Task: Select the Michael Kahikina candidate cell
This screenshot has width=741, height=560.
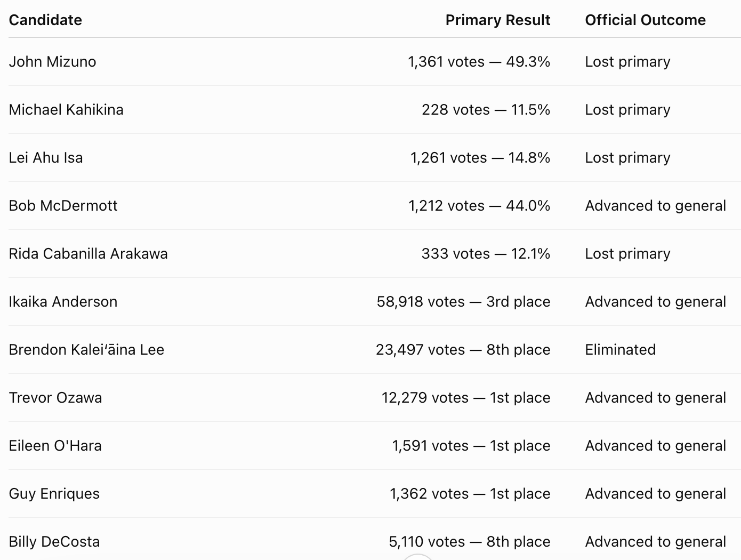Action: pyautogui.click(x=66, y=110)
